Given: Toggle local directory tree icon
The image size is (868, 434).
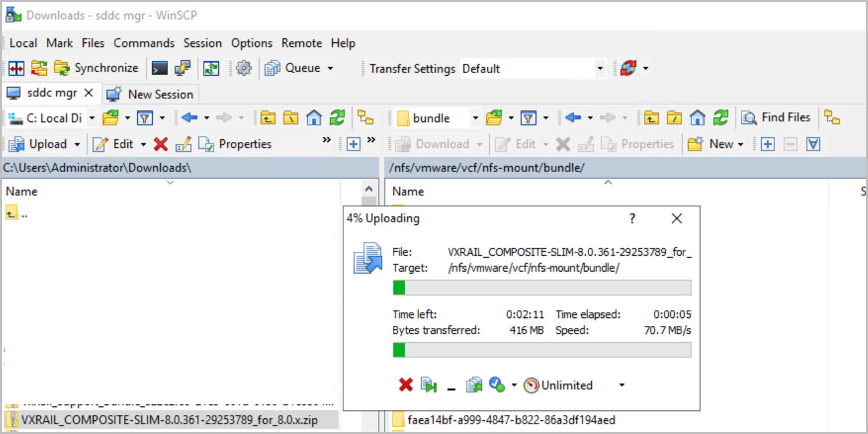Looking at the screenshot, I should click(366, 118).
